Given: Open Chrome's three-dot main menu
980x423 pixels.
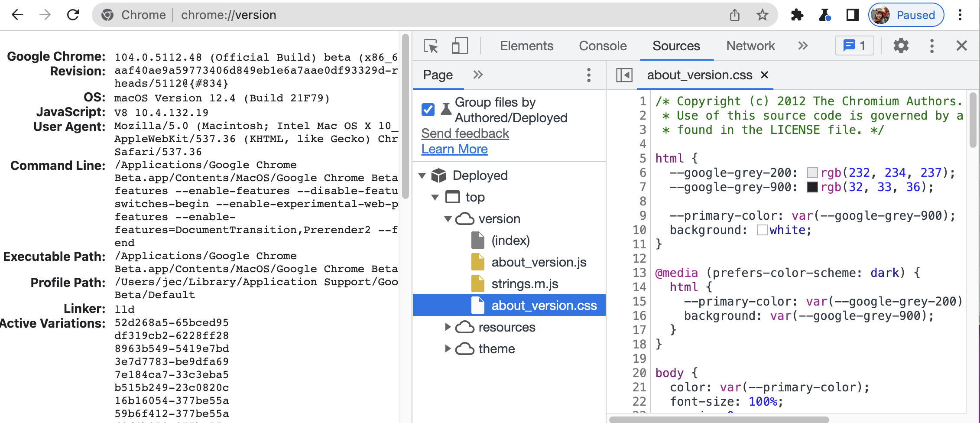Looking at the screenshot, I should [960, 15].
